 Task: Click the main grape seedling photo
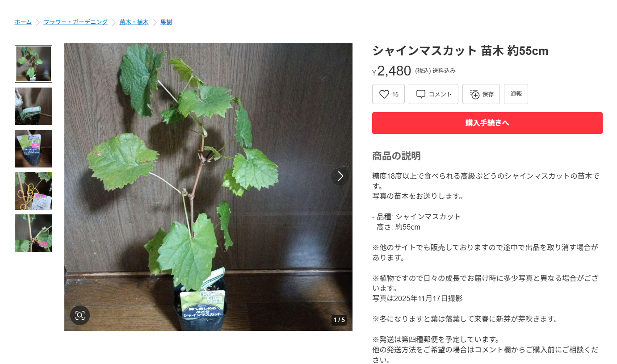[208, 187]
